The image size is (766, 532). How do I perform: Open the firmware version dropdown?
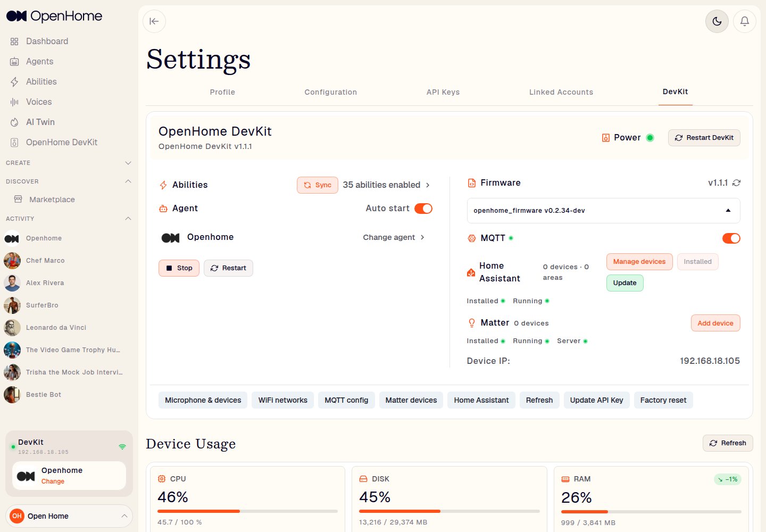(x=603, y=211)
